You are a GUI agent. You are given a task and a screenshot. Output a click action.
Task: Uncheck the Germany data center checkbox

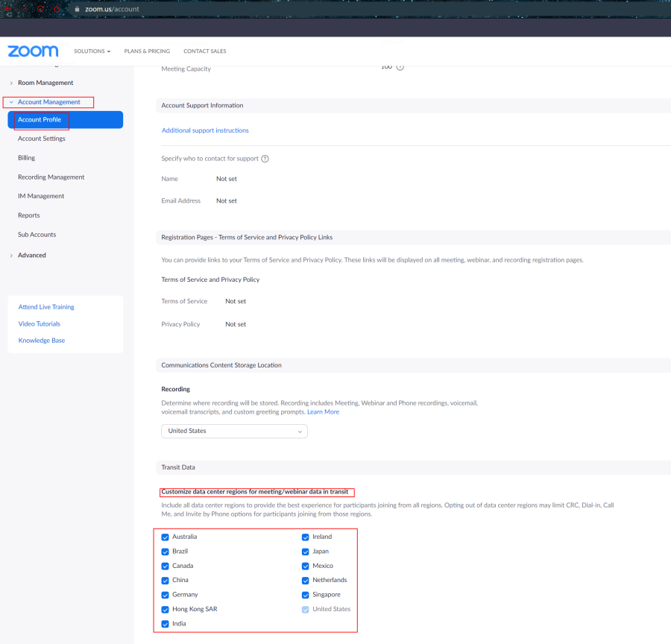click(x=166, y=596)
